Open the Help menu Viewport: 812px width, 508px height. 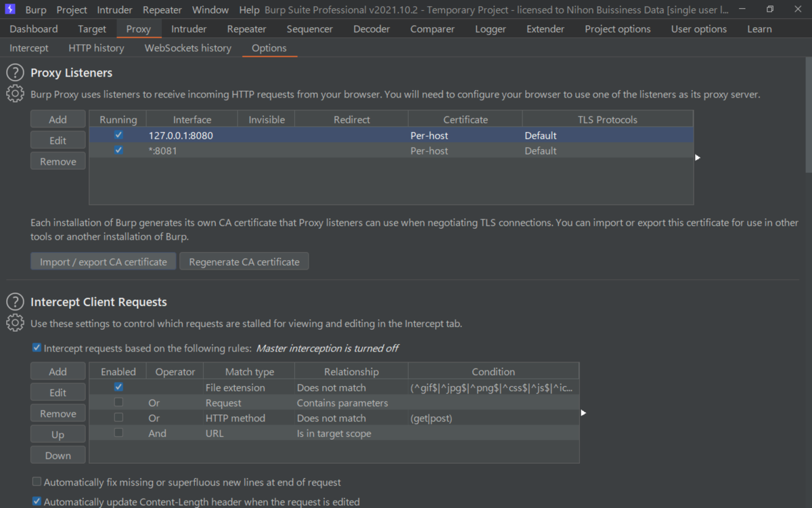pyautogui.click(x=249, y=10)
